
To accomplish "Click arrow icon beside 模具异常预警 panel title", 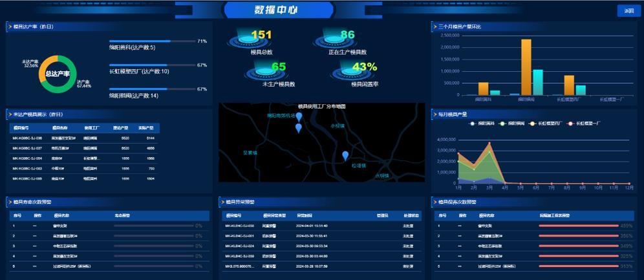I will click(x=222, y=202).
